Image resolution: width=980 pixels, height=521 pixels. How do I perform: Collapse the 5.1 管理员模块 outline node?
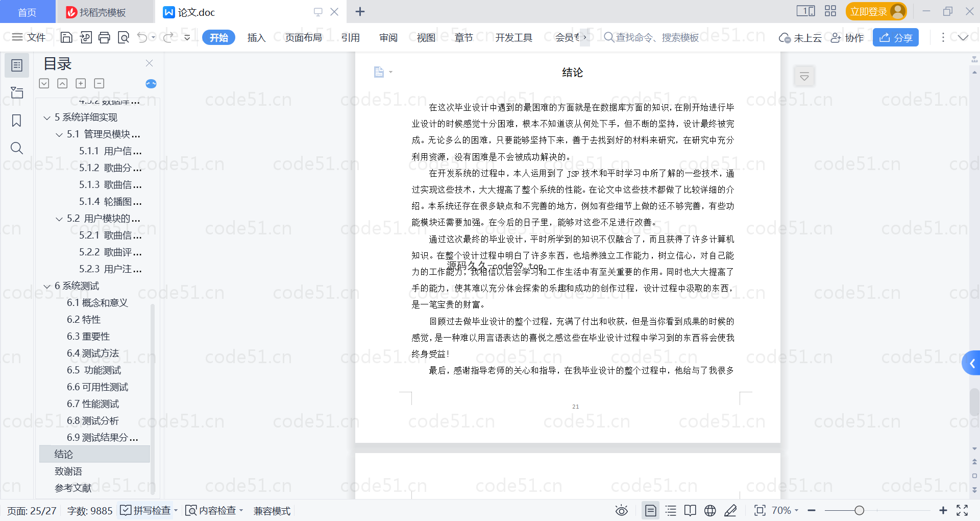(59, 135)
